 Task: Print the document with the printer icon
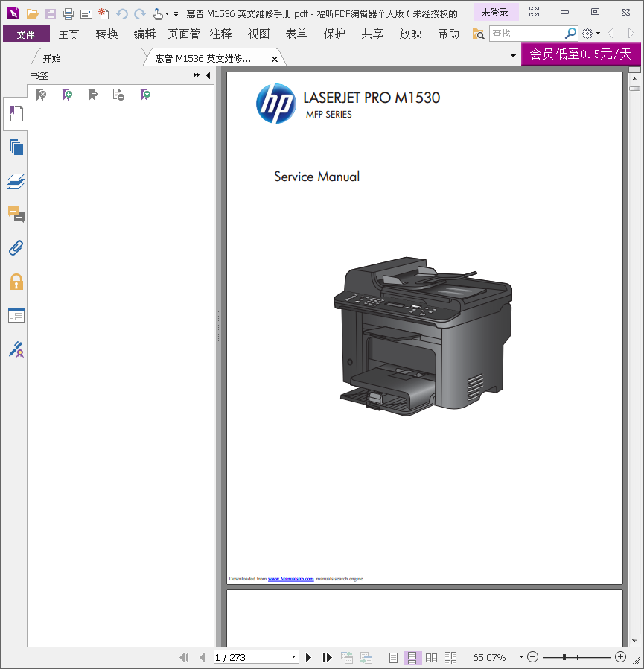(x=68, y=14)
